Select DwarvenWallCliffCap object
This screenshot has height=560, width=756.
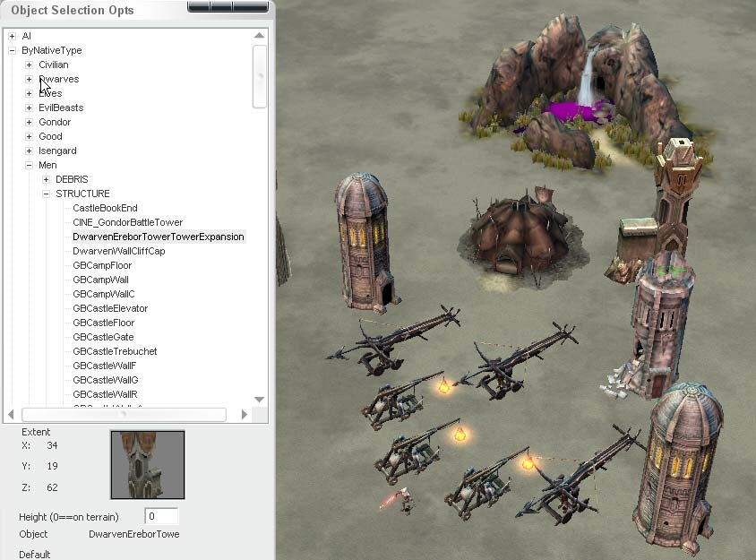[x=119, y=251]
